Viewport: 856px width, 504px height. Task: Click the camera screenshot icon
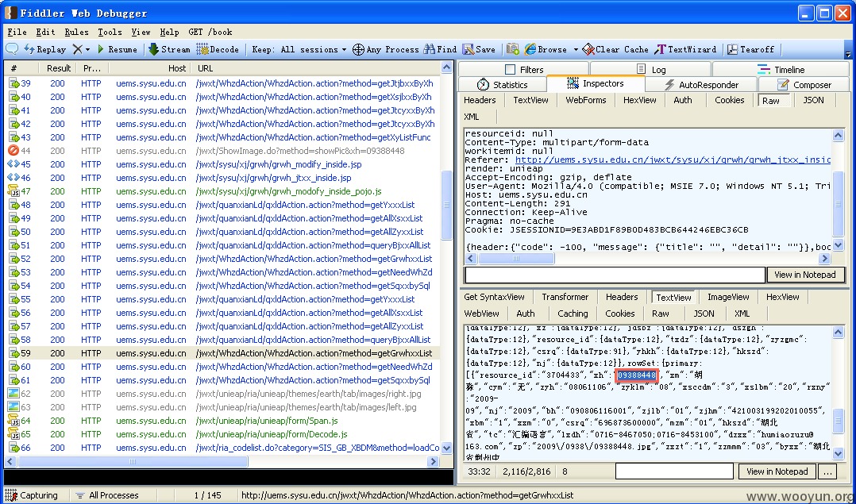[x=512, y=49]
